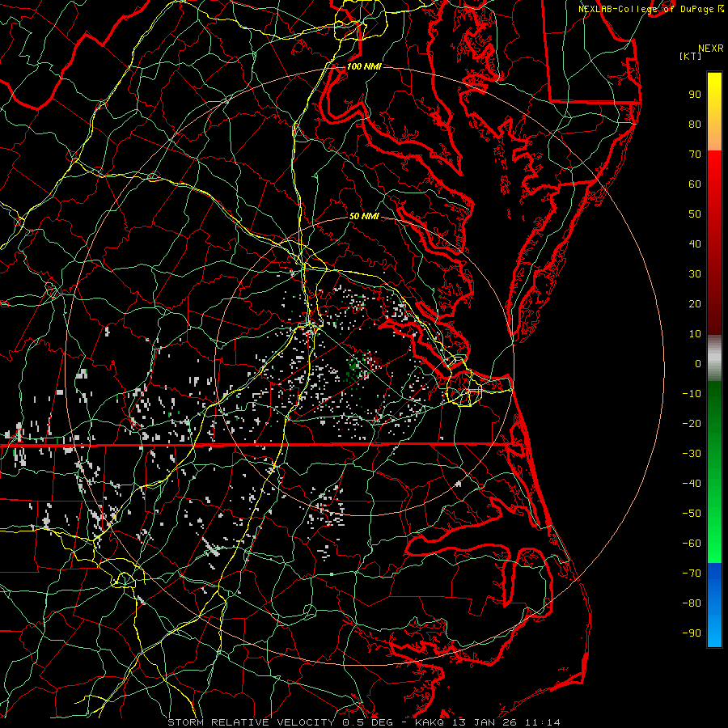Click the 60 value on the velocity scale
This screenshot has height=728, width=728.
695,184
